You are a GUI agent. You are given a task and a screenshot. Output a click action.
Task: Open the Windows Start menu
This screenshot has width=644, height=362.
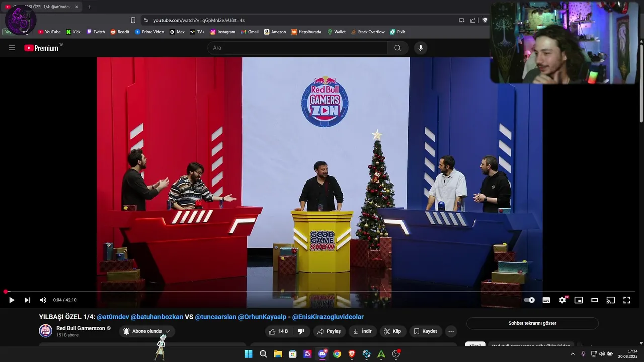pos(248,354)
